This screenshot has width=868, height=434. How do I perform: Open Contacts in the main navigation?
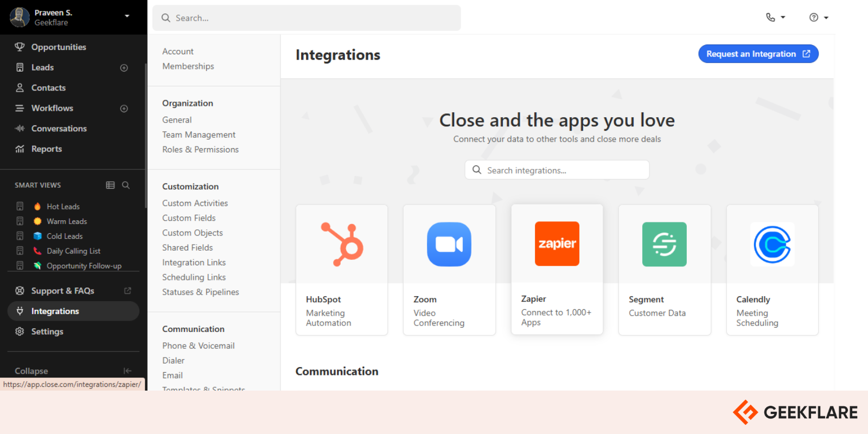48,88
